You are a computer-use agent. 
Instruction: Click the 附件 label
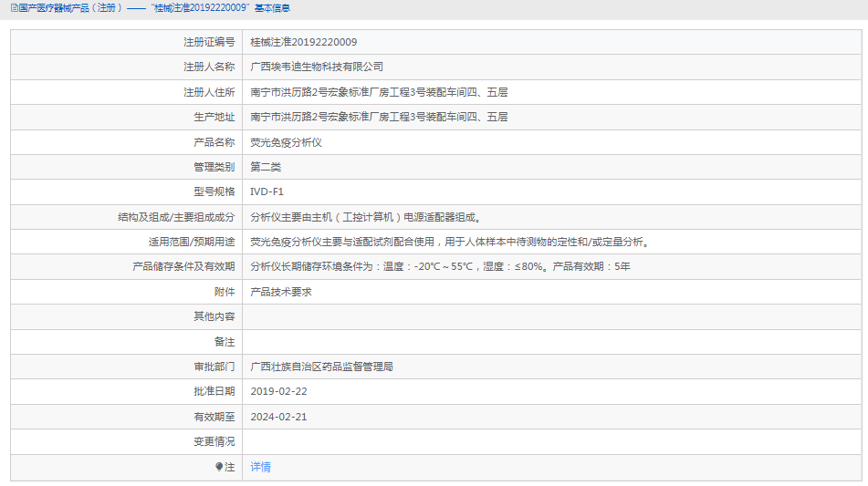pos(225,292)
